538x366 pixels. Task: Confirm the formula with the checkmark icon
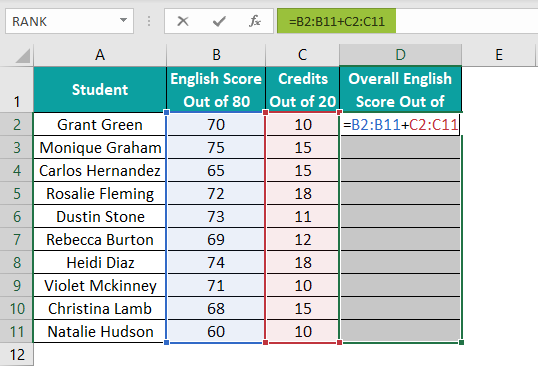coord(219,21)
